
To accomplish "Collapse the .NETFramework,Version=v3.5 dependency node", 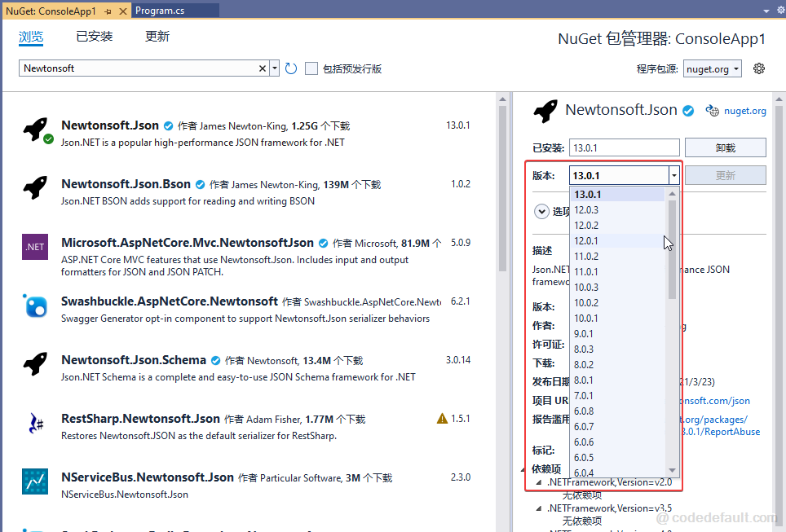I will coord(539,508).
